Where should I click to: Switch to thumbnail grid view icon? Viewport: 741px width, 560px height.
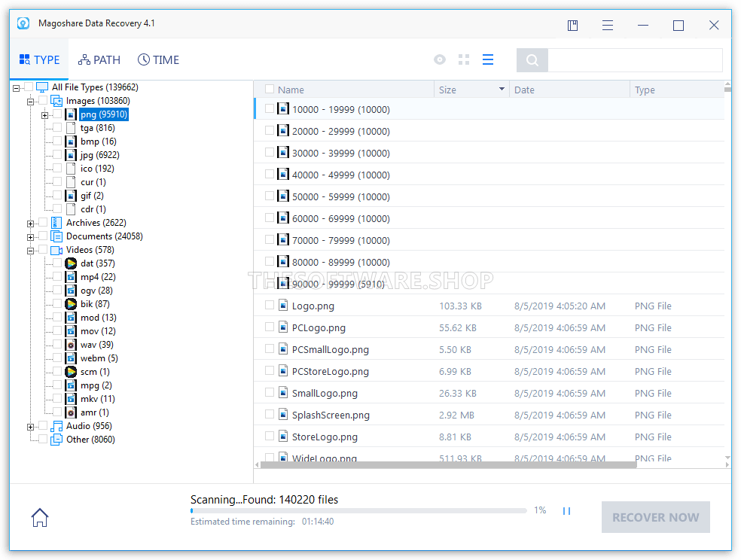click(464, 59)
